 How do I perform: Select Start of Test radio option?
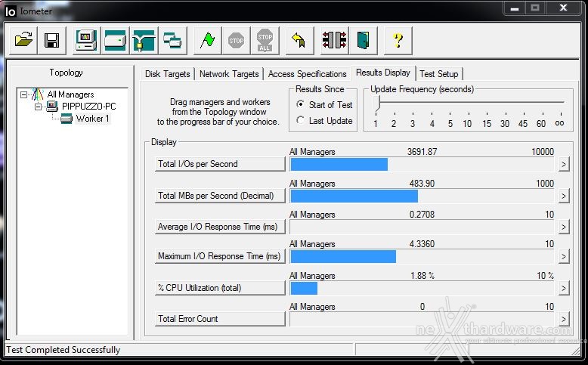pos(300,104)
